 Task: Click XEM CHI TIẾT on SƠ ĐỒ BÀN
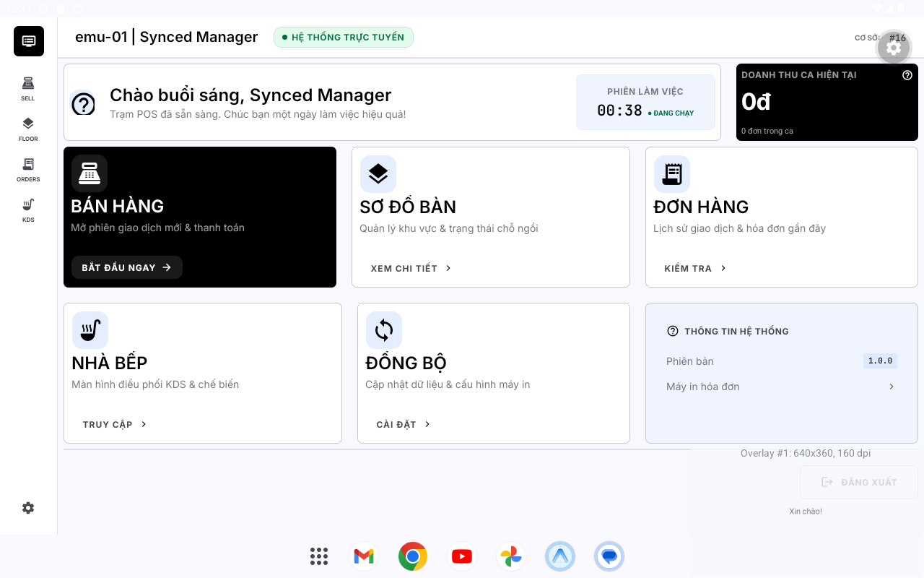(x=411, y=268)
